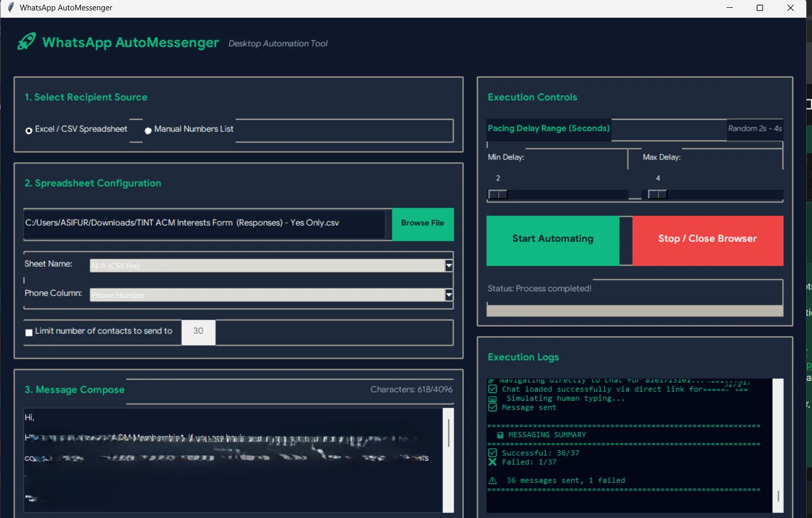Click the Min Delay slider handle
The height and width of the screenshot is (518, 812).
pos(498,194)
